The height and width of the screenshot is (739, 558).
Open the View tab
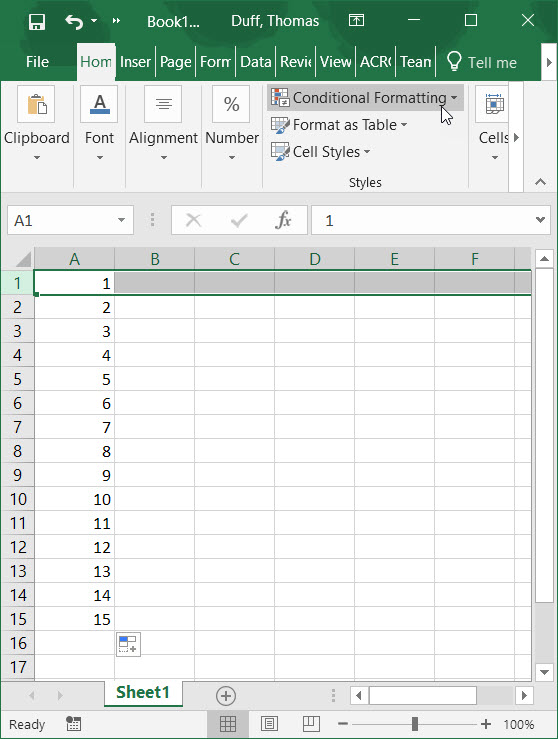pos(336,62)
